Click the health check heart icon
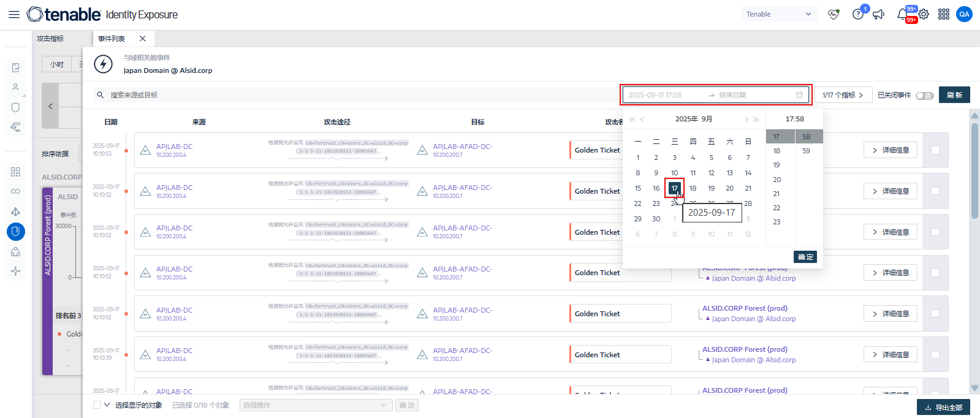980x418 pixels. (x=834, y=14)
